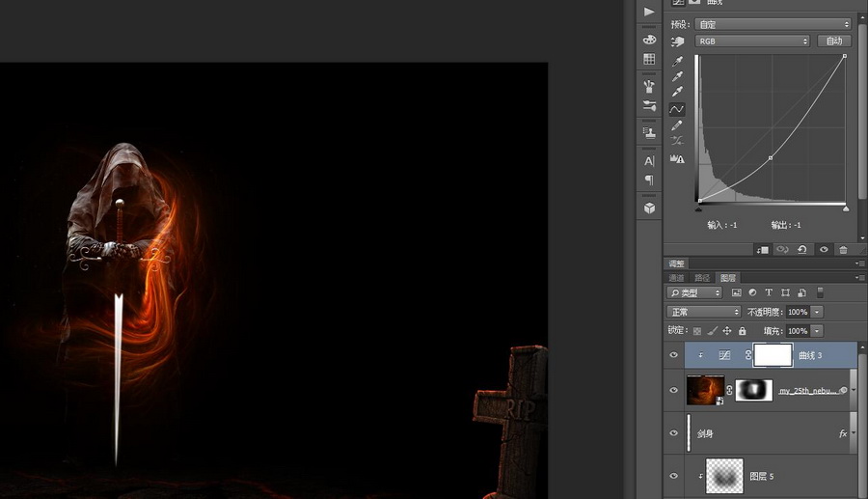Screen dimensions: 868x499
Task: Open the Character panel icon
Action: tap(649, 161)
